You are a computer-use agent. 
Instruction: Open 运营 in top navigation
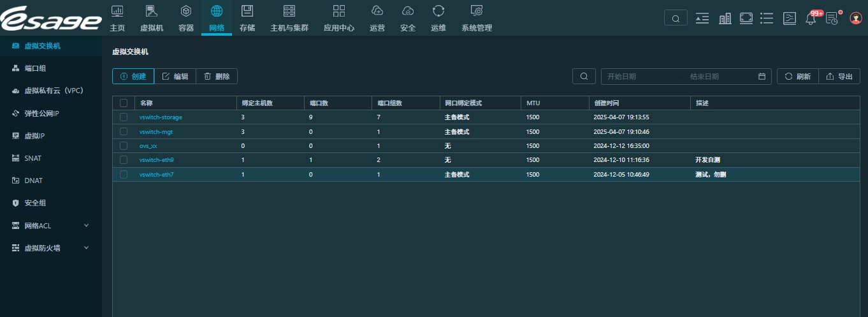(x=377, y=18)
